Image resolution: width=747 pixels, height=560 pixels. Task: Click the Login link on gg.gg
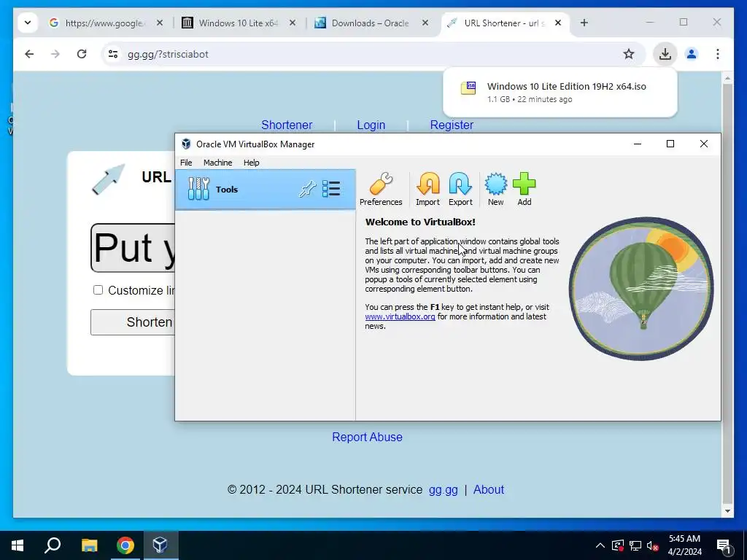[x=371, y=125]
